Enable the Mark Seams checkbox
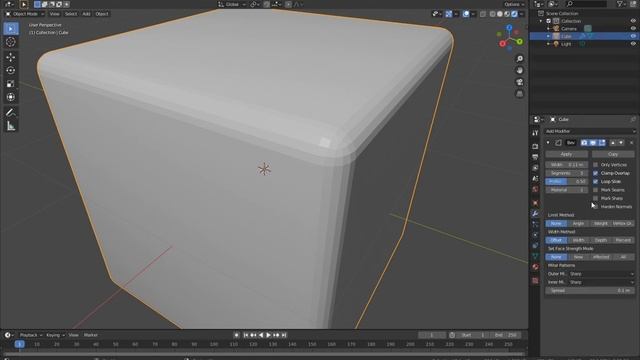Screen dimensions: 640x360 point(596,190)
